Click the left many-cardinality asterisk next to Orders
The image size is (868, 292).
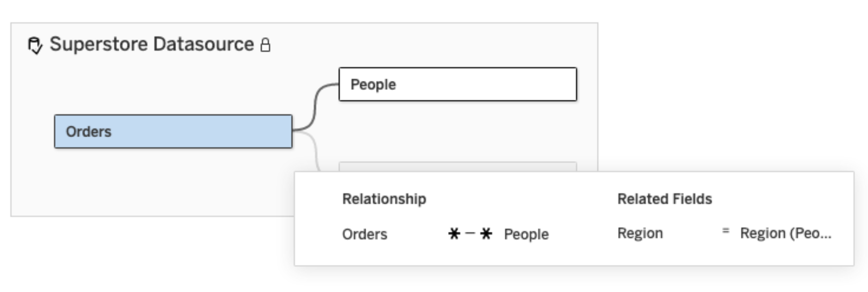click(x=454, y=233)
